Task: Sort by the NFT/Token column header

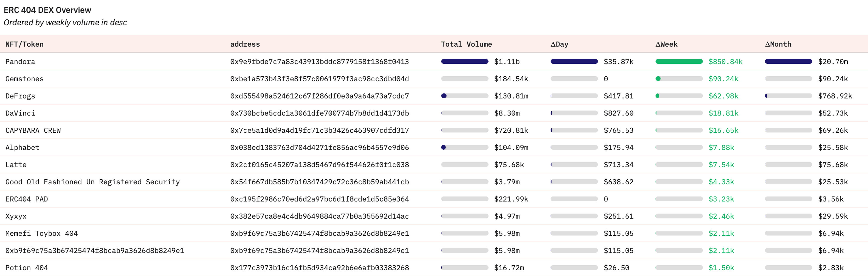Action: [24, 44]
